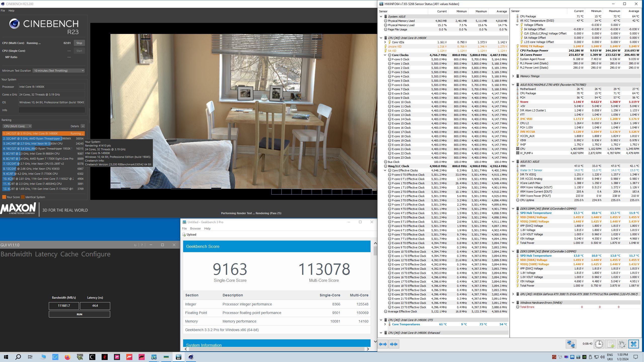Collapse Voltage Offsets node

pos(517,25)
